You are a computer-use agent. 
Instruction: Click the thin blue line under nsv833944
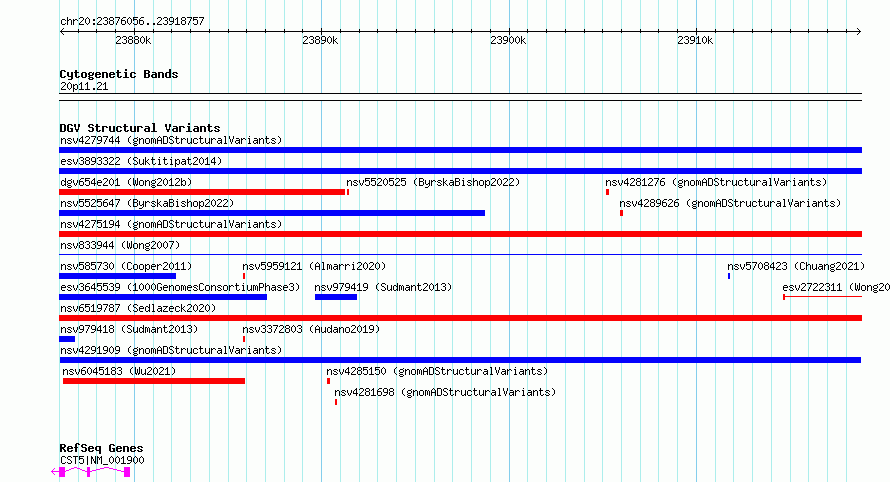pyautogui.click(x=460, y=255)
